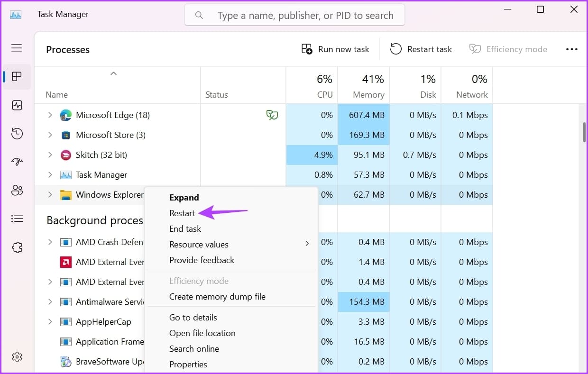Viewport: 588px width, 374px height.
Task: Click the AMD Crash Defender process icon
Action: pyautogui.click(x=66, y=242)
